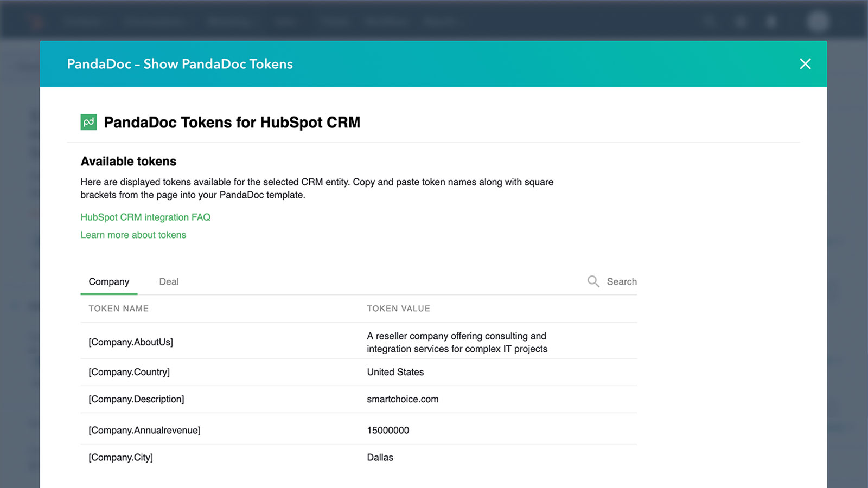This screenshot has width=868, height=488.
Task: Close the PandaDoc tokens dialog
Action: pos(805,64)
